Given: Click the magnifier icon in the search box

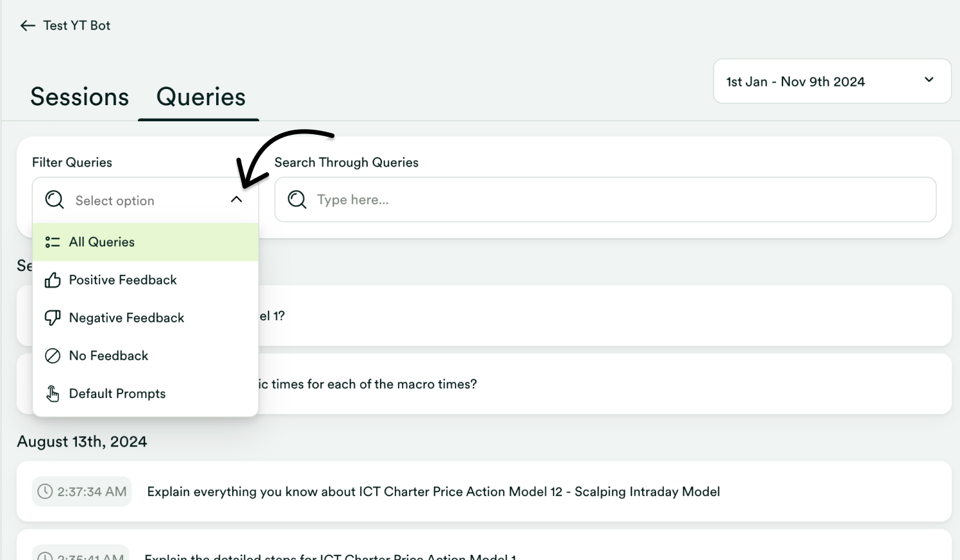Looking at the screenshot, I should [x=297, y=199].
